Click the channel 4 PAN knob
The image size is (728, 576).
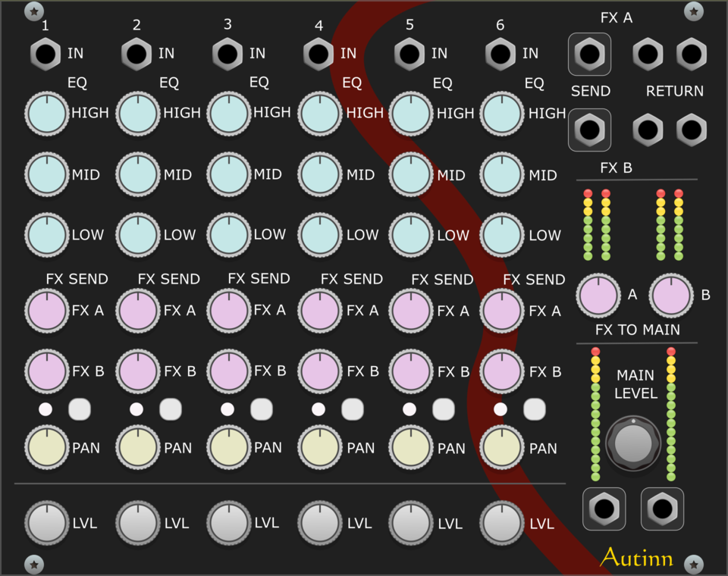pos(320,447)
